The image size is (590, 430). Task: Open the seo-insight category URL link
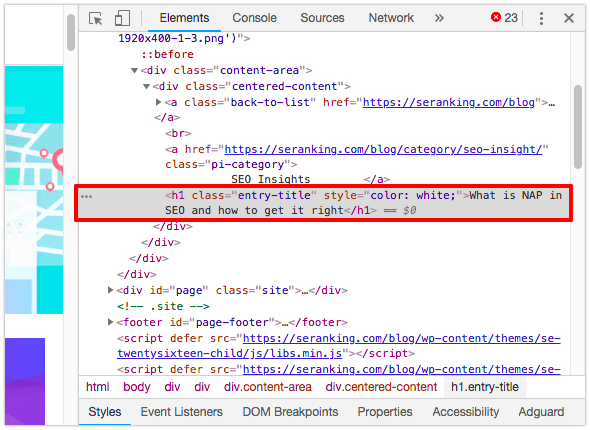(383, 149)
